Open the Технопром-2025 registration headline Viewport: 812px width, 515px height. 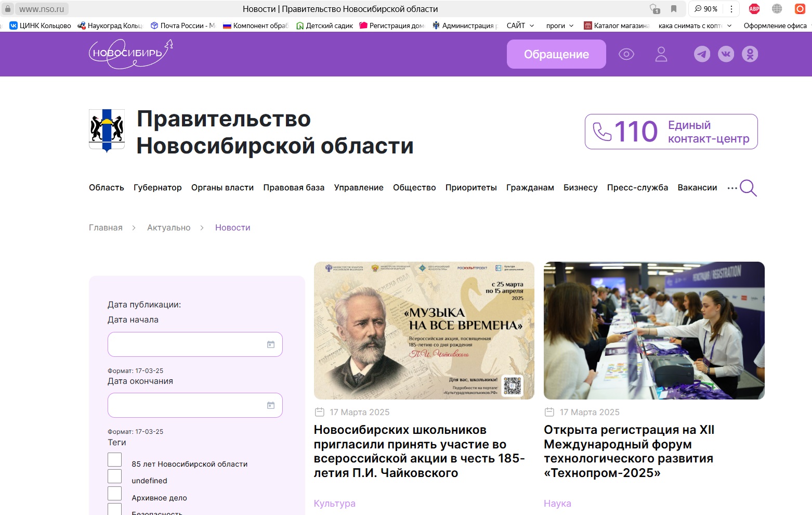629,452
